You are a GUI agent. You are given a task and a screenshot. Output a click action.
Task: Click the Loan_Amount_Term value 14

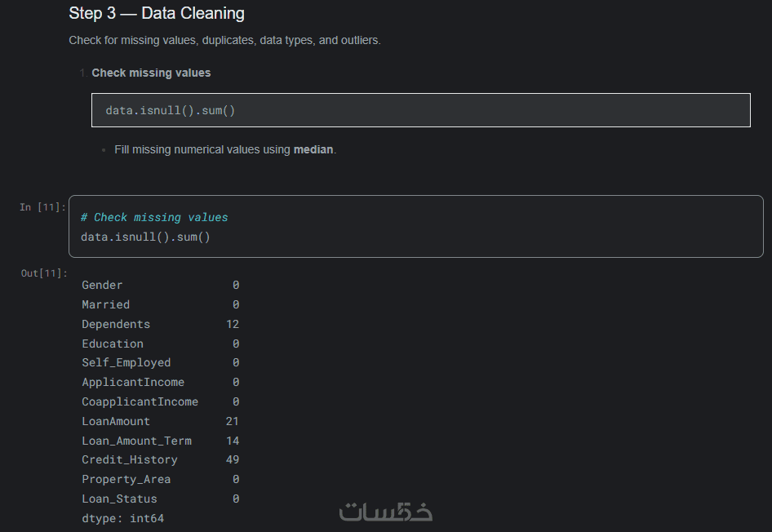point(233,441)
